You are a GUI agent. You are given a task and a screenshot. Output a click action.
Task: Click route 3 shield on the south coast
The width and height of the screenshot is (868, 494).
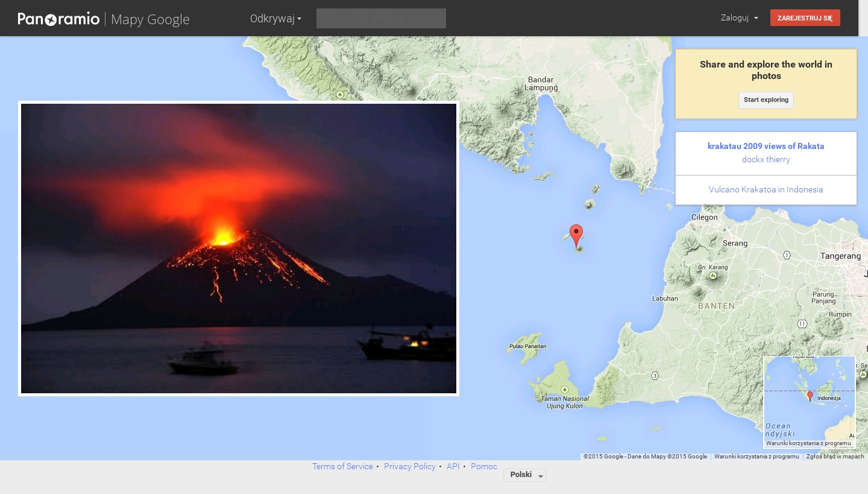[x=655, y=376]
